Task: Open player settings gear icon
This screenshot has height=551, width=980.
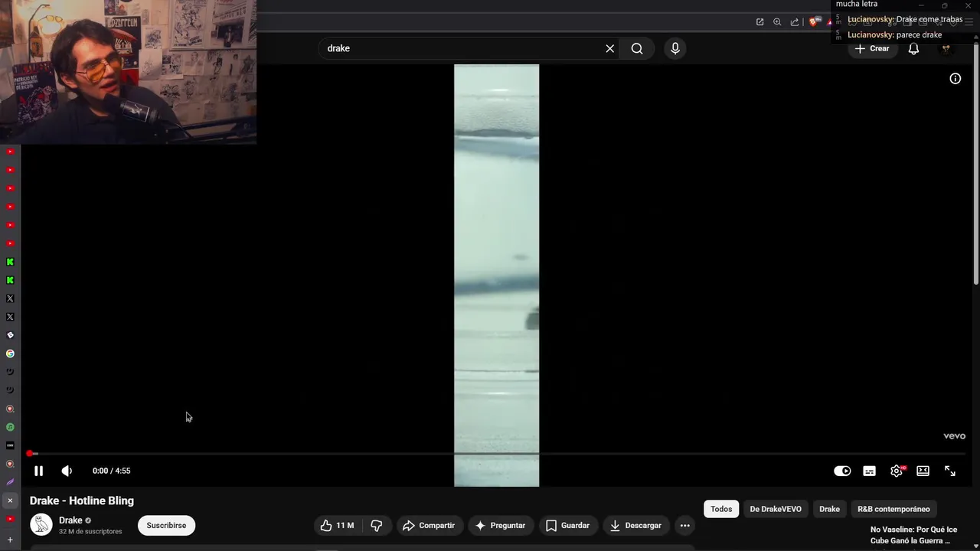Action: tap(897, 471)
